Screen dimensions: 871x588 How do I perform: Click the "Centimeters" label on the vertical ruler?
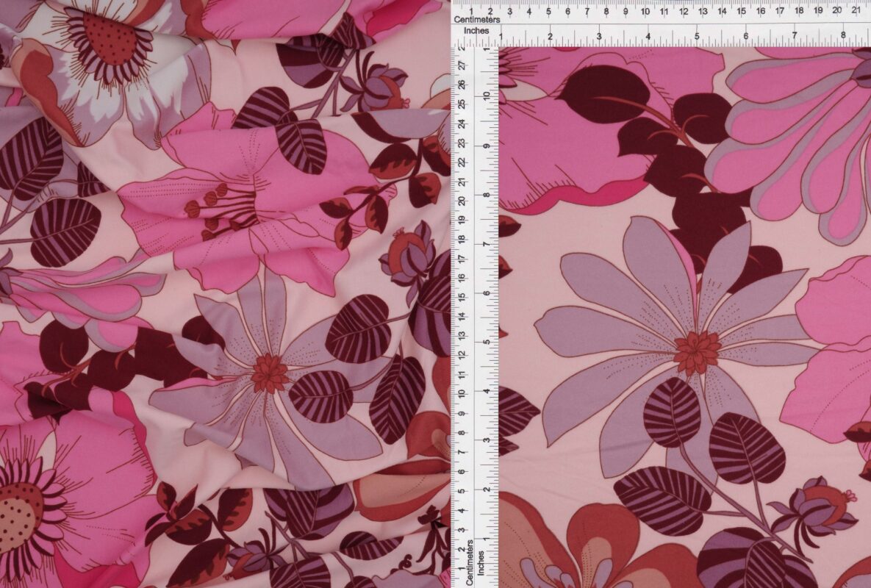tap(470, 562)
